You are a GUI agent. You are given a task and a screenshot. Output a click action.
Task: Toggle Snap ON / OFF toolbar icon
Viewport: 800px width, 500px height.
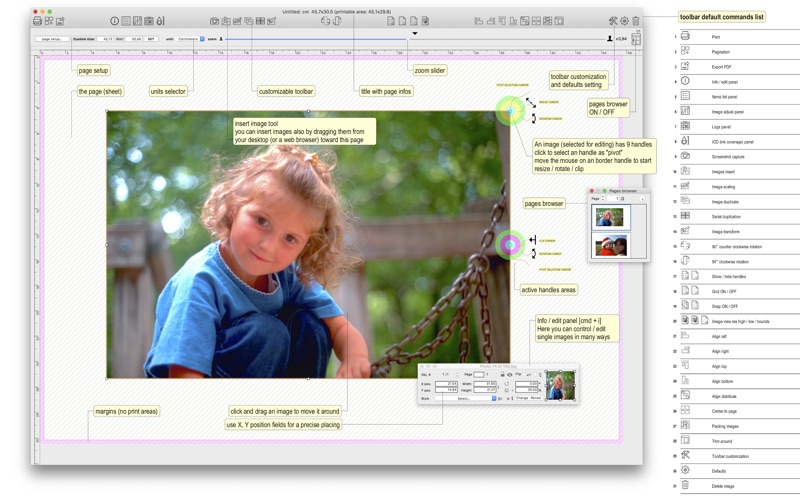[x=414, y=21]
